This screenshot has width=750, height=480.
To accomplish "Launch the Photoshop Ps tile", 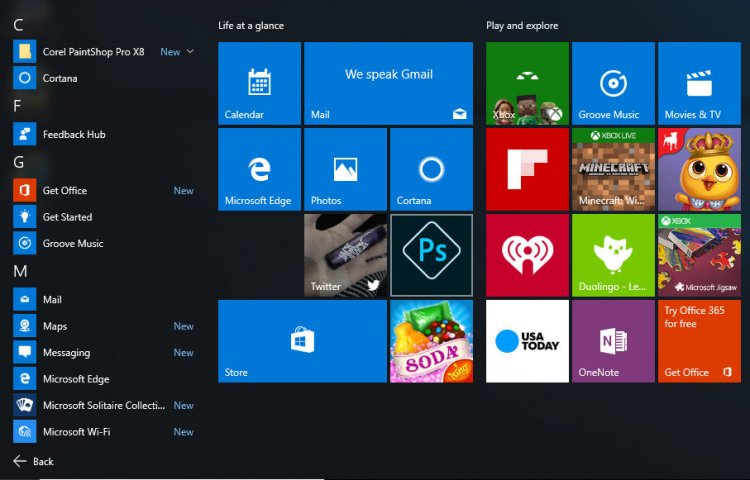I will tap(431, 255).
